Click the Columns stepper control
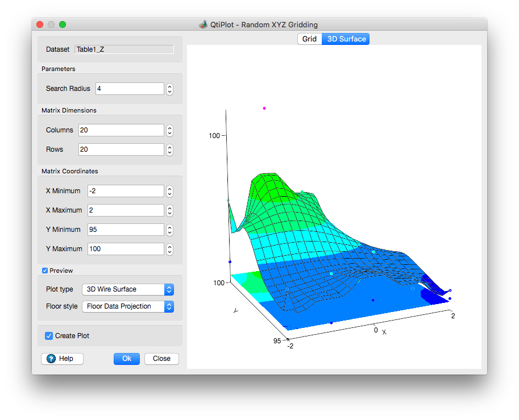This screenshot has width=519, height=420. [169, 130]
